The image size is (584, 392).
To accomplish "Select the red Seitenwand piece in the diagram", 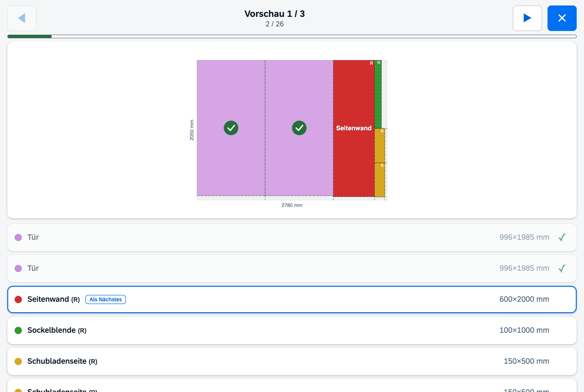I will 354,128.
